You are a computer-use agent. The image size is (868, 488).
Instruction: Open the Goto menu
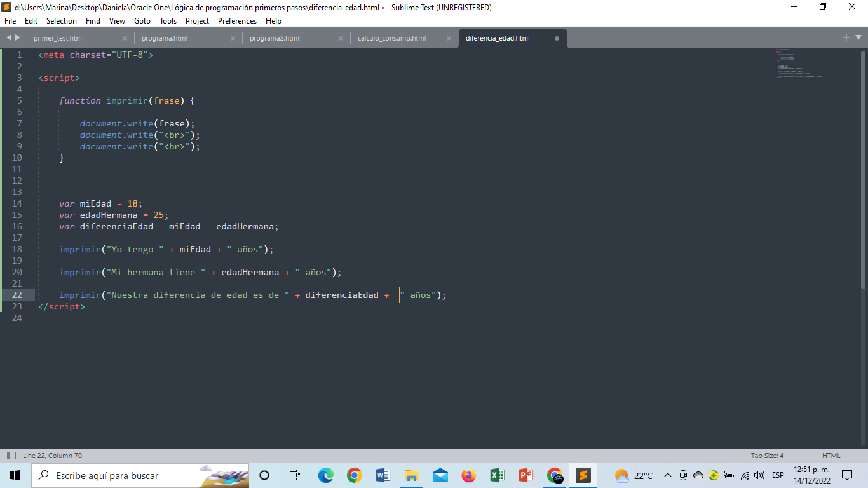click(x=142, y=20)
